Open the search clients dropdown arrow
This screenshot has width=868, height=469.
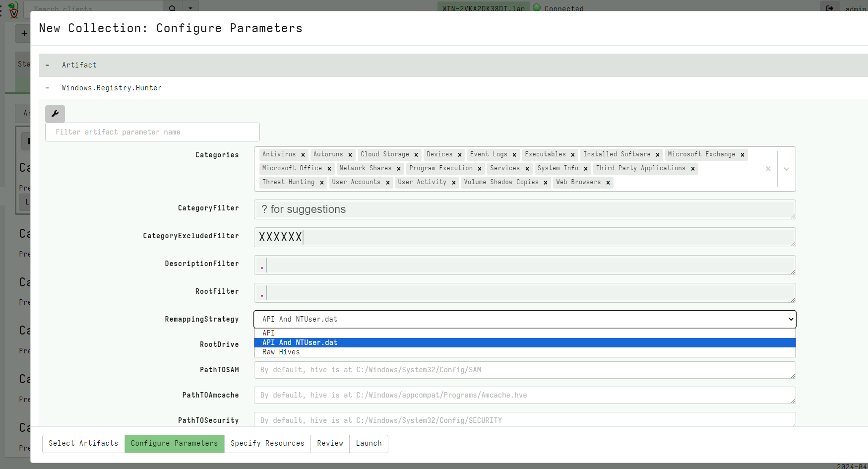pos(190,9)
